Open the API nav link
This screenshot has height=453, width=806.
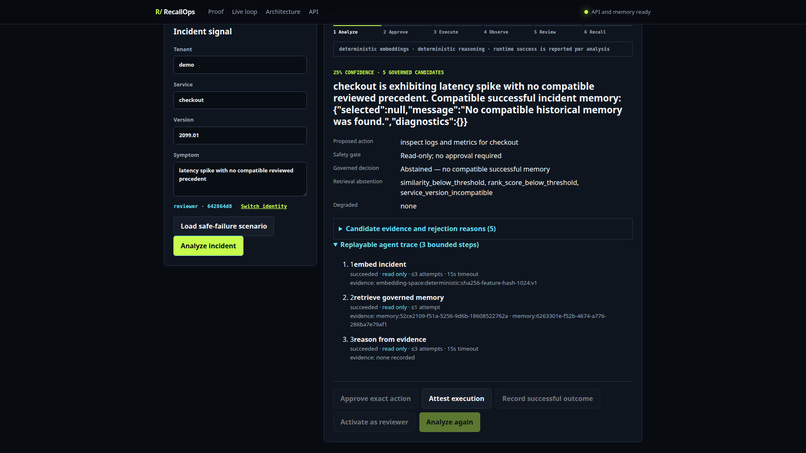point(314,12)
